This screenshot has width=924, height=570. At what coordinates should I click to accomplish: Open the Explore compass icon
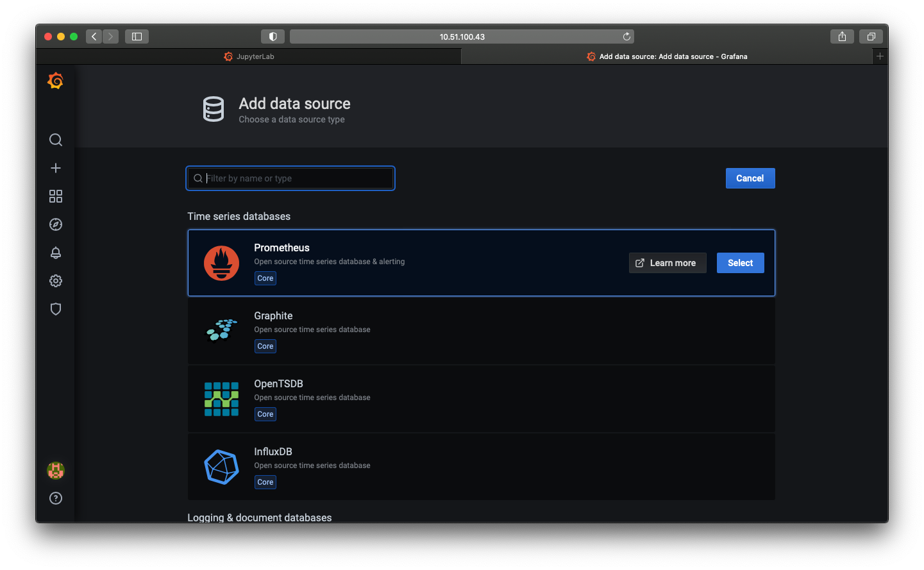click(x=56, y=224)
